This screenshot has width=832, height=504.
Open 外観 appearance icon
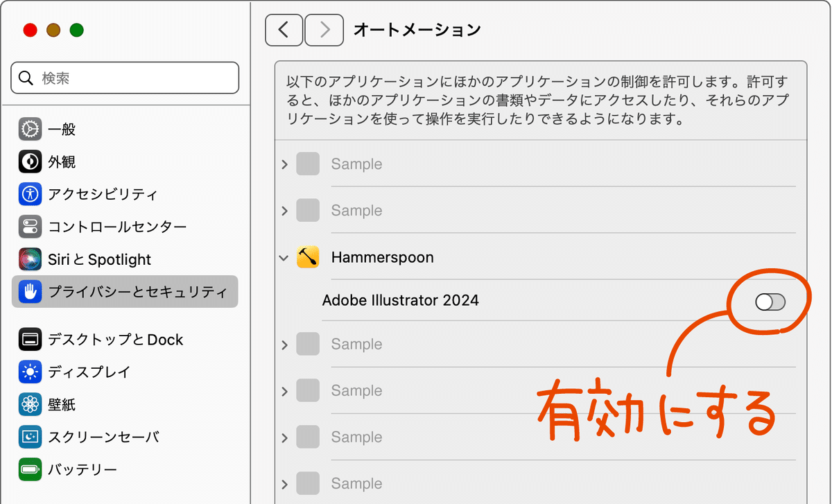click(x=30, y=162)
